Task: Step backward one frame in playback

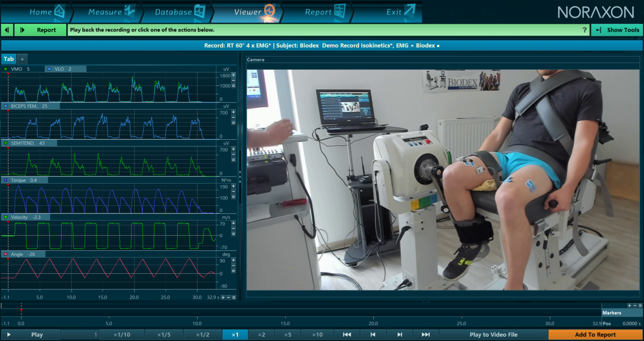Action: pos(374,334)
